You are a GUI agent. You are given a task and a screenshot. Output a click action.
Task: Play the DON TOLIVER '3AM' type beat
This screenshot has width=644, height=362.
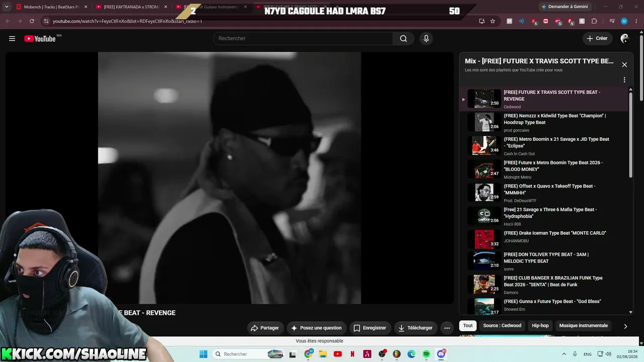(x=544, y=261)
